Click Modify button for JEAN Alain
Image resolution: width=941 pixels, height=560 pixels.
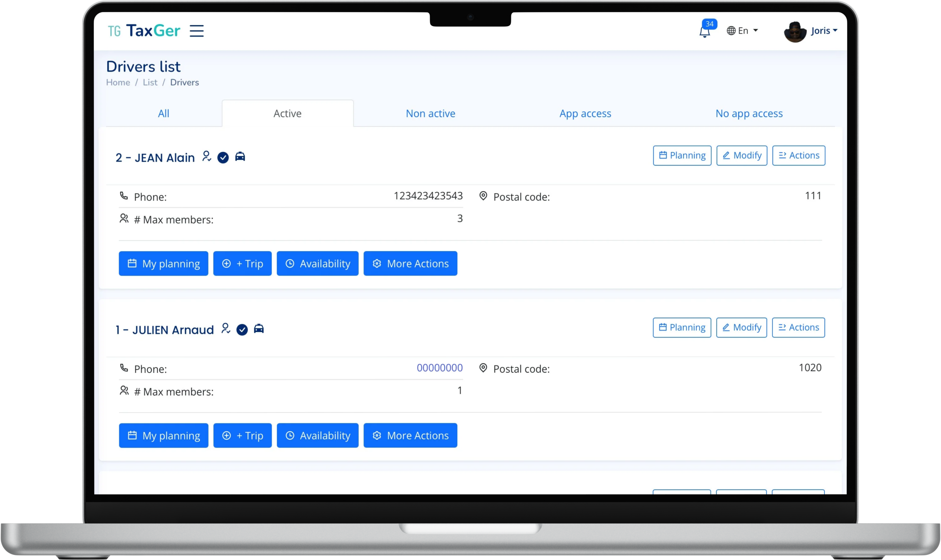[x=742, y=155]
